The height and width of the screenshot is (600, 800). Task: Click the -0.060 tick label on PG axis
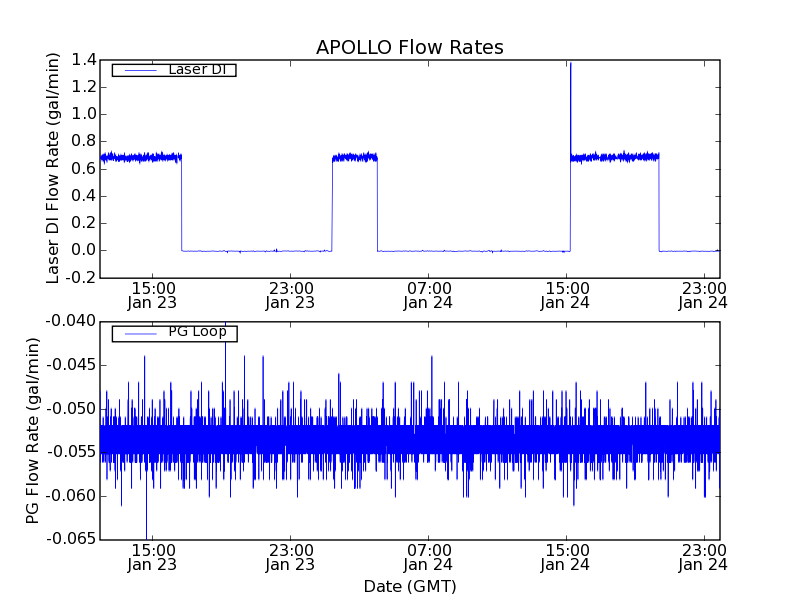pyautogui.click(x=71, y=496)
